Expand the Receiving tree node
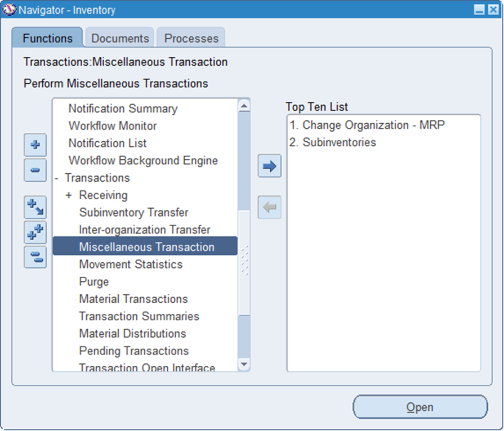Screen dimensions: 504x431 [69, 195]
